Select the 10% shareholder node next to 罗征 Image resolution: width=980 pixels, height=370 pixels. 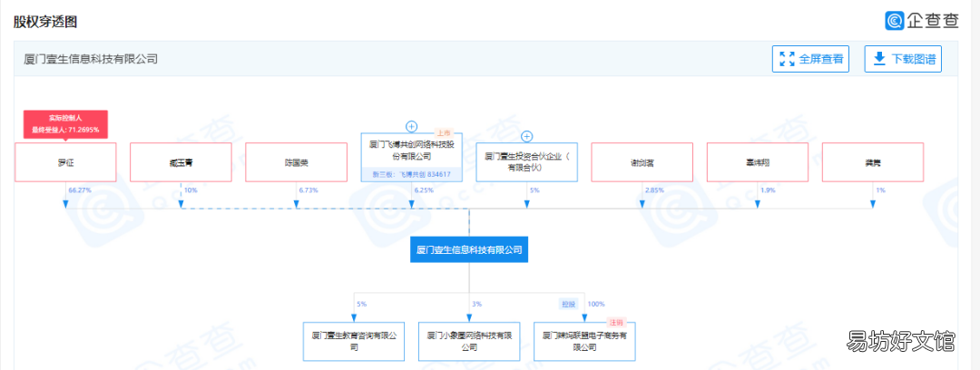[181, 162]
